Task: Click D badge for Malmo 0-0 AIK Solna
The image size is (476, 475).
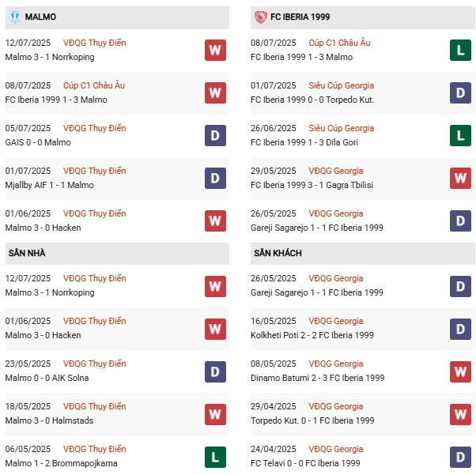Action: [x=215, y=371]
